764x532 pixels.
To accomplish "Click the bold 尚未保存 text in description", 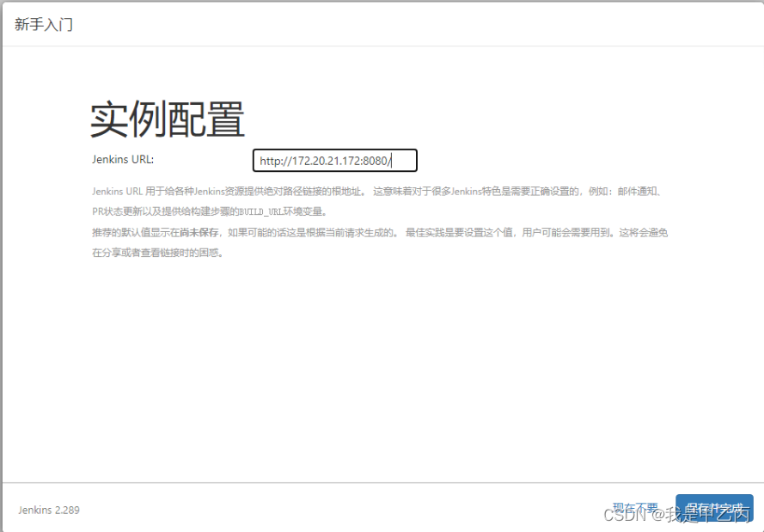I will (199, 232).
